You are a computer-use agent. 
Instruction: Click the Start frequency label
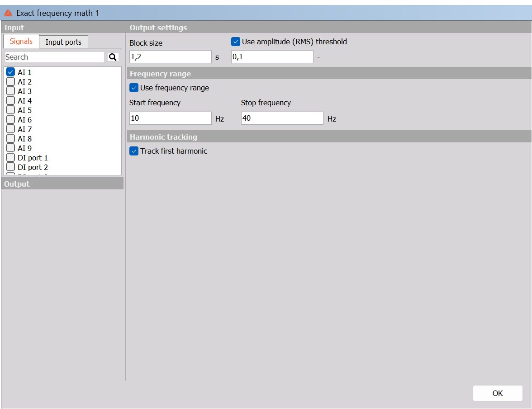pyautogui.click(x=155, y=103)
